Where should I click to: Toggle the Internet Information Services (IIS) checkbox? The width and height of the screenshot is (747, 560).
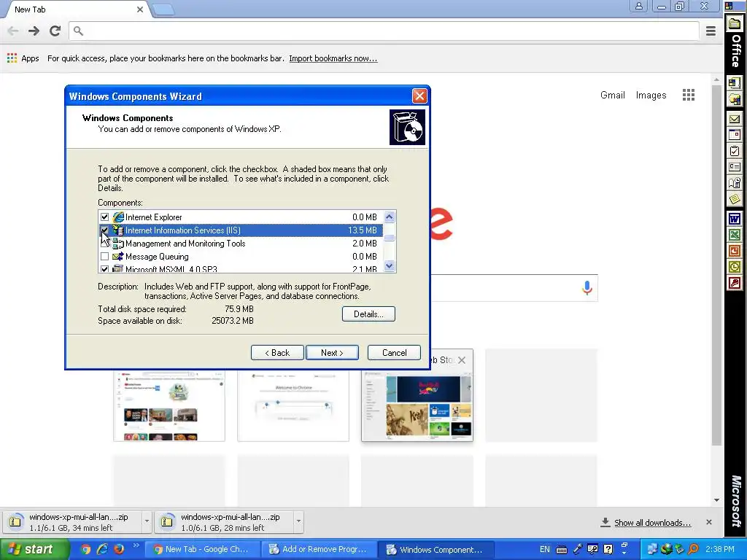coord(104,230)
